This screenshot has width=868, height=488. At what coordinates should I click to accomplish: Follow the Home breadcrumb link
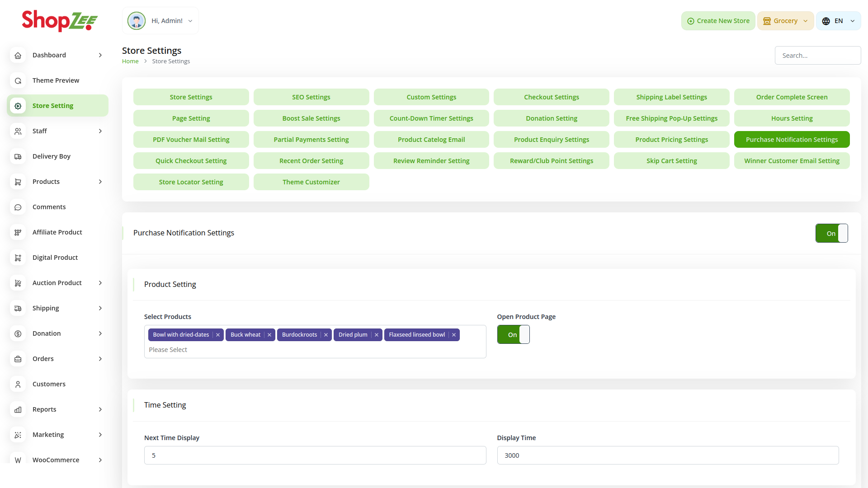click(130, 61)
